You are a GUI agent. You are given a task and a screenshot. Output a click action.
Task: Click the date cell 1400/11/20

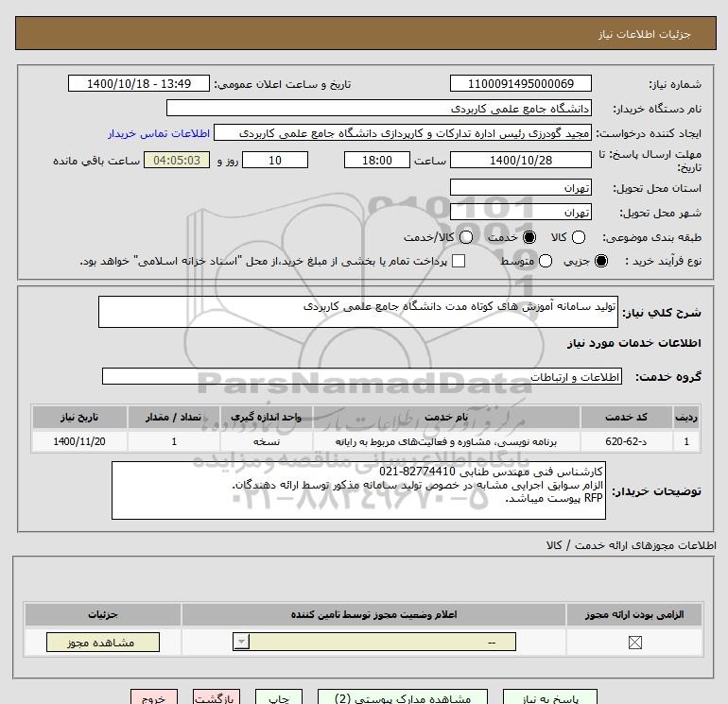click(x=79, y=441)
